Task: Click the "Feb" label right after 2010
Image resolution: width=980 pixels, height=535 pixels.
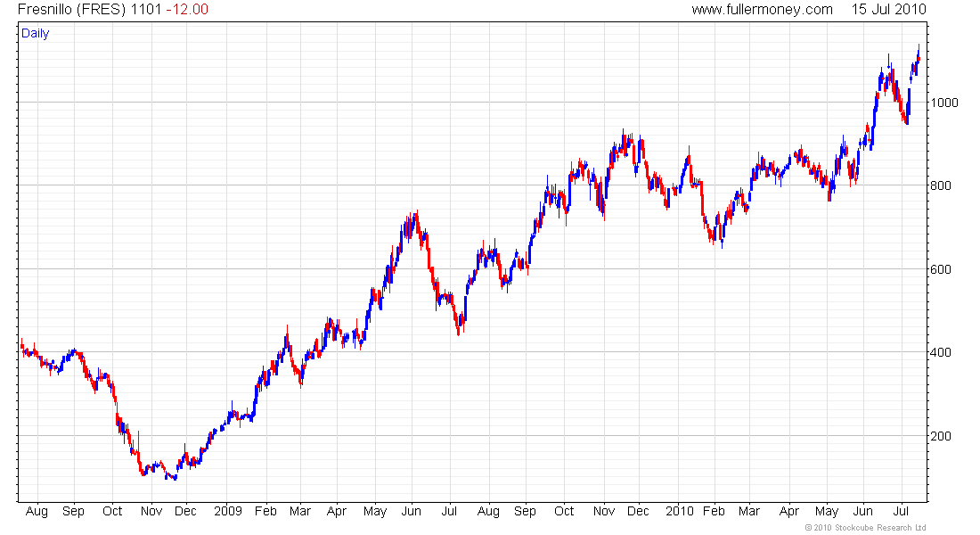Action: [714, 511]
